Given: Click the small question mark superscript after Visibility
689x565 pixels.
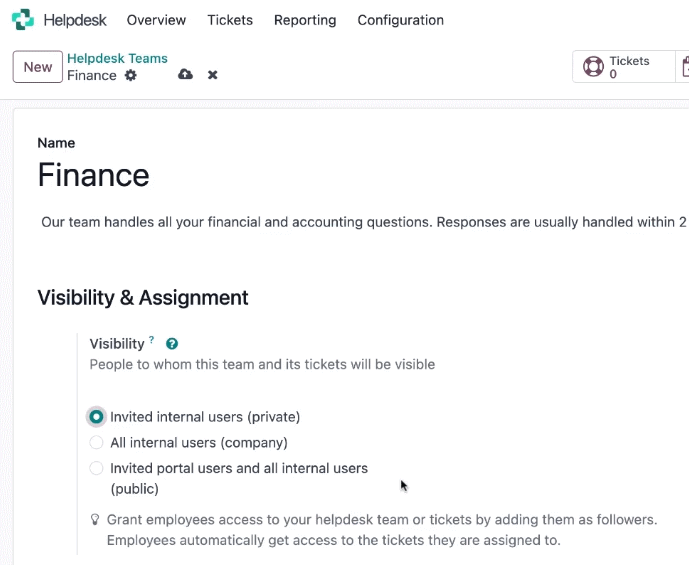Looking at the screenshot, I should 151,339.
